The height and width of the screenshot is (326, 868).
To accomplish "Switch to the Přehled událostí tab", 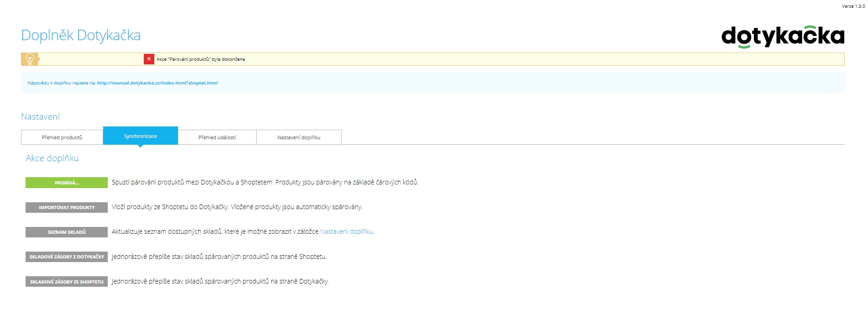I will pyautogui.click(x=217, y=137).
